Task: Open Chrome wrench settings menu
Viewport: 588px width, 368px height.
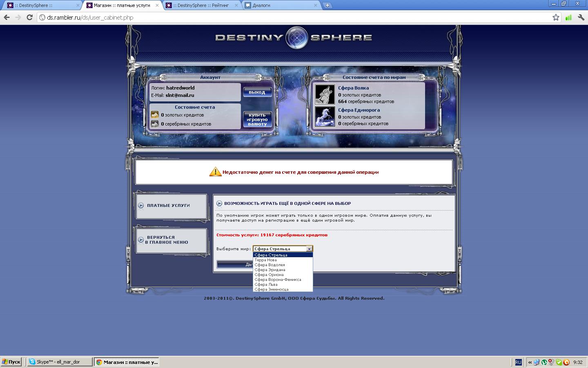Action: click(x=581, y=17)
